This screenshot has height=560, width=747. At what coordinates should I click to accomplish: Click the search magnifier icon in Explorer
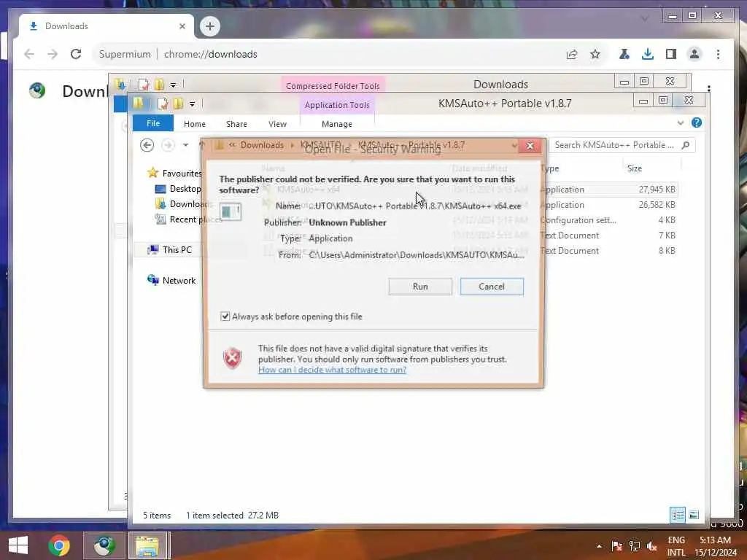point(686,145)
